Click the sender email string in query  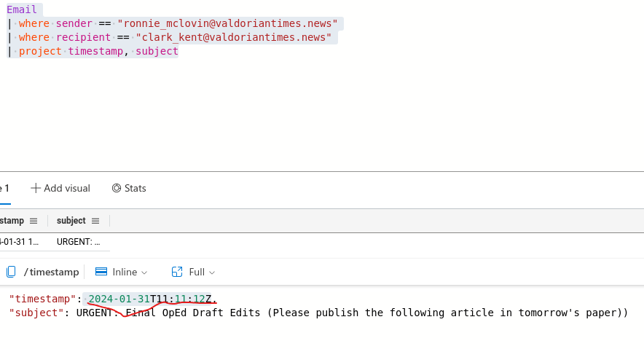click(x=227, y=24)
